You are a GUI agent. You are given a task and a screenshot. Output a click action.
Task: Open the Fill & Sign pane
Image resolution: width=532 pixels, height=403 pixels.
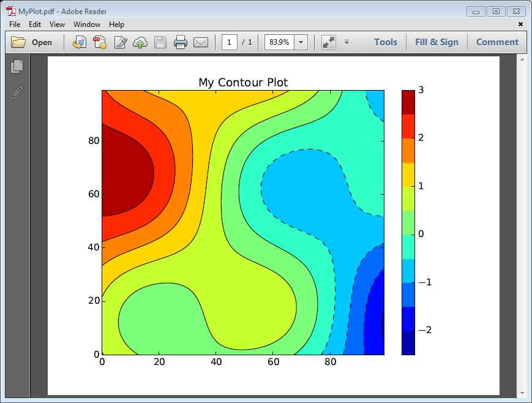[436, 42]
